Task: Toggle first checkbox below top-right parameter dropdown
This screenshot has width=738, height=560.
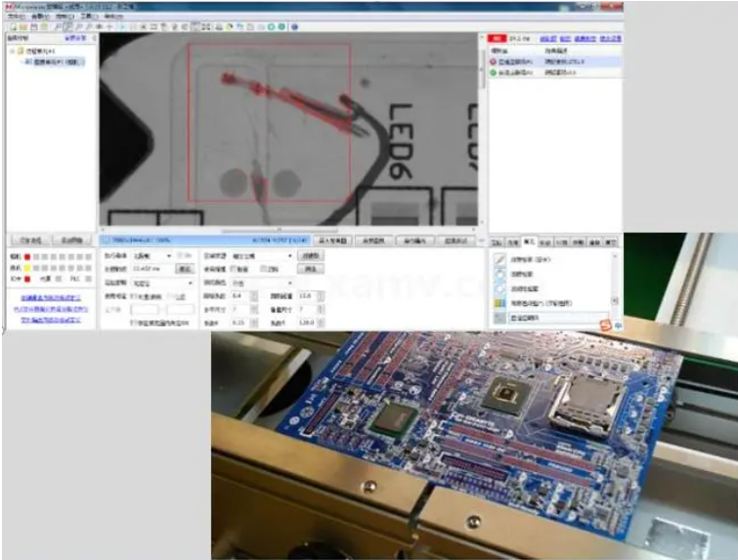Action: pos(234,269)
